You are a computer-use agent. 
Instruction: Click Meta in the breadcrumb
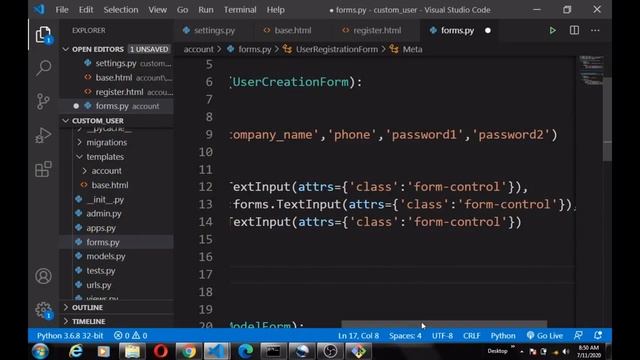(x=412, y=49)
